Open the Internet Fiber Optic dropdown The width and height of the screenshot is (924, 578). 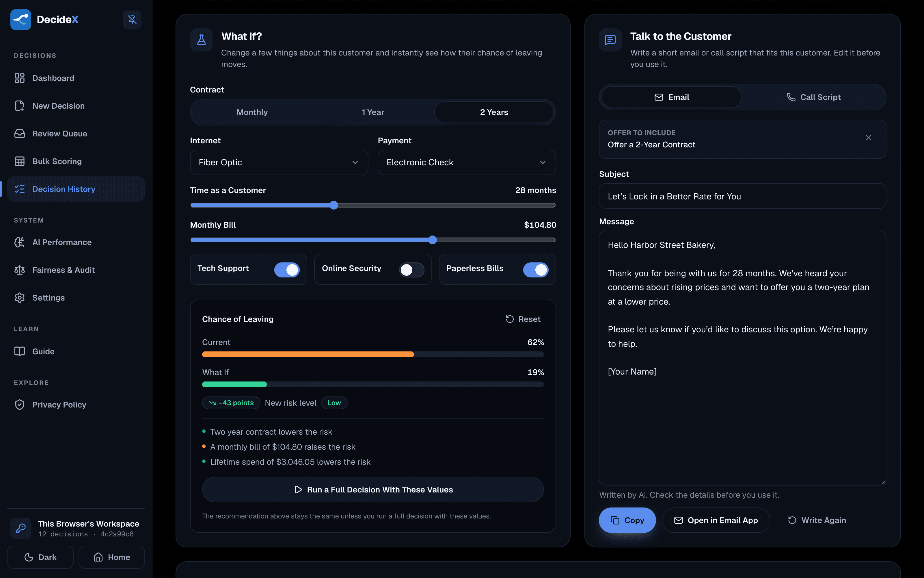(x=279, y=162)
